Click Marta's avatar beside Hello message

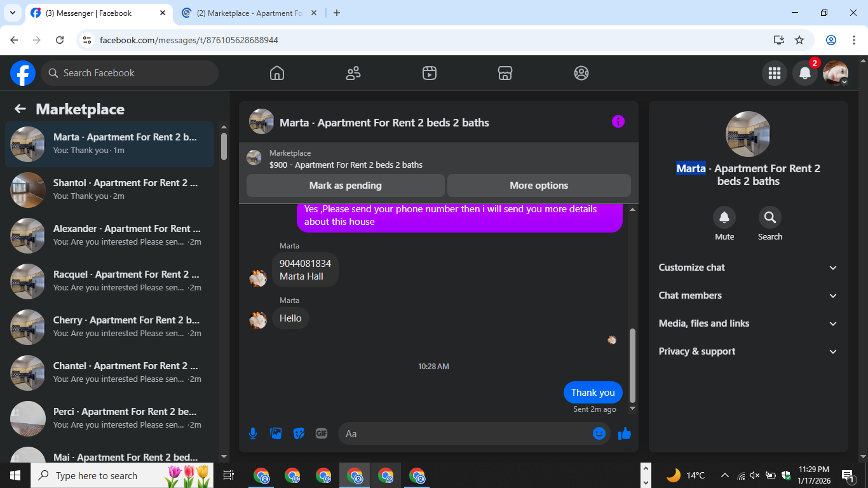tap(258, 319)
